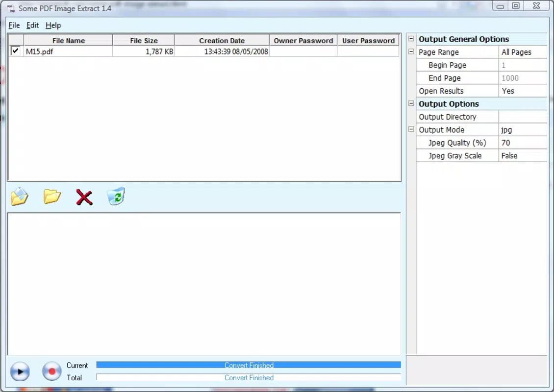The image size is (554, 392).
Task: Click the application icon in title bar
Action: [11, 8]
